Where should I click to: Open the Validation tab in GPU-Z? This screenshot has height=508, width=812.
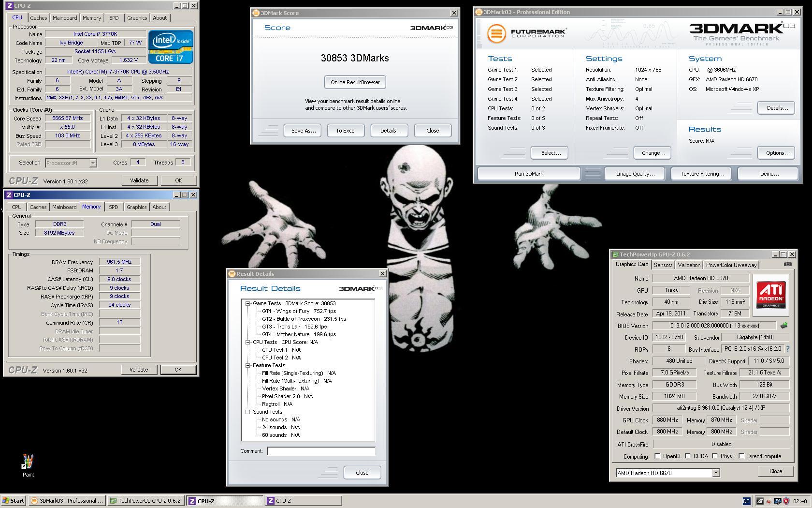689,265
